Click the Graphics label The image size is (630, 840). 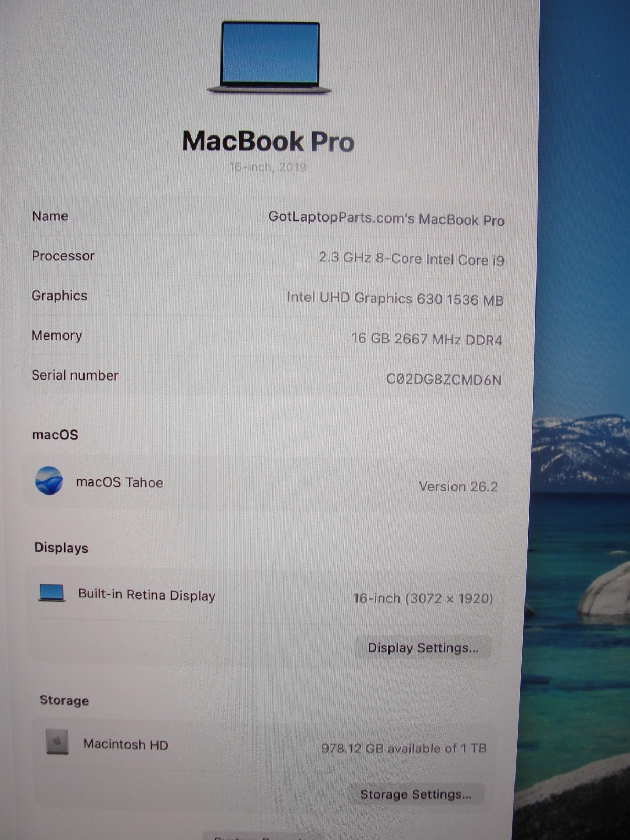(59, 296)
